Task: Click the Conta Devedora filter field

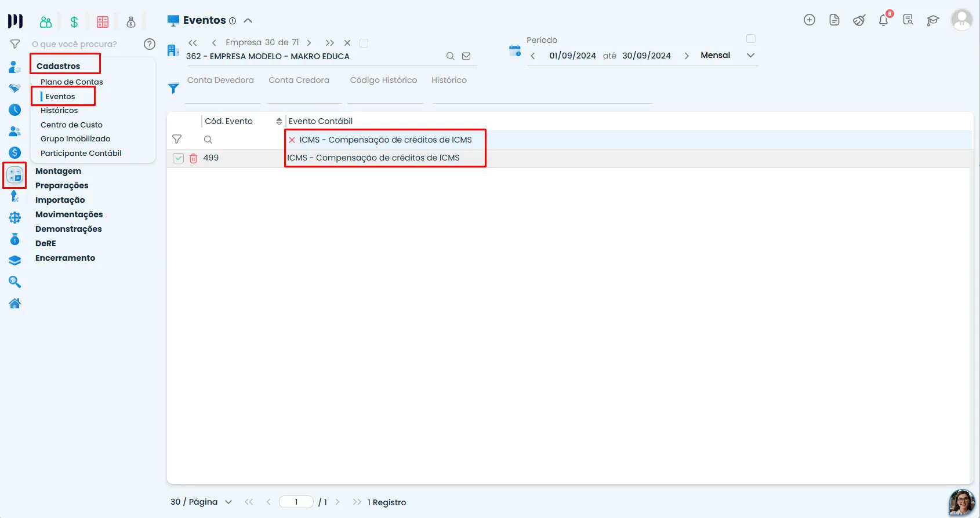Action: click(x=223, y=88)
